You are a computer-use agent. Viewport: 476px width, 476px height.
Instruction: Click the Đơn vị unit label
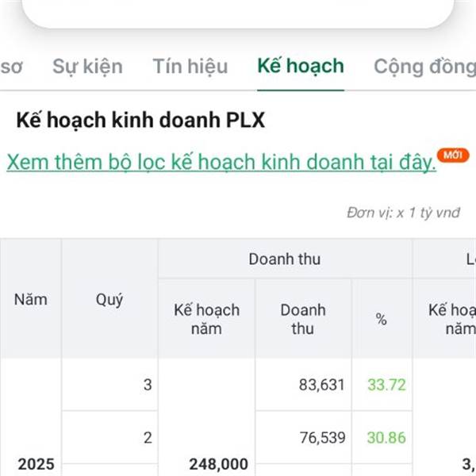click(403, 213)
